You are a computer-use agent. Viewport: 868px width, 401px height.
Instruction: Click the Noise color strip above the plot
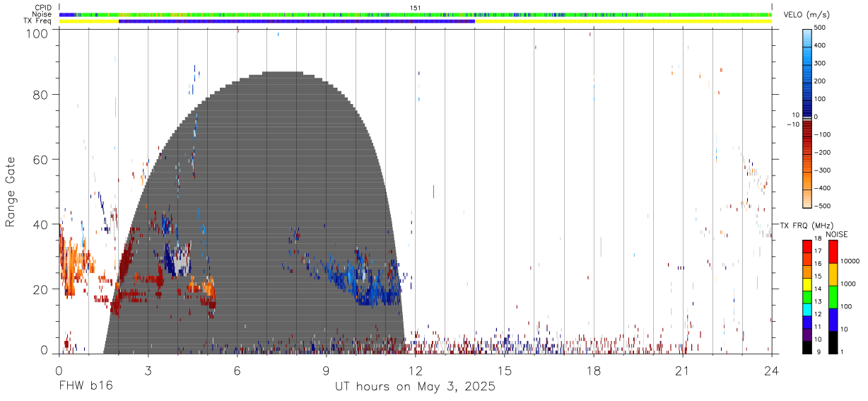[416, 14]
